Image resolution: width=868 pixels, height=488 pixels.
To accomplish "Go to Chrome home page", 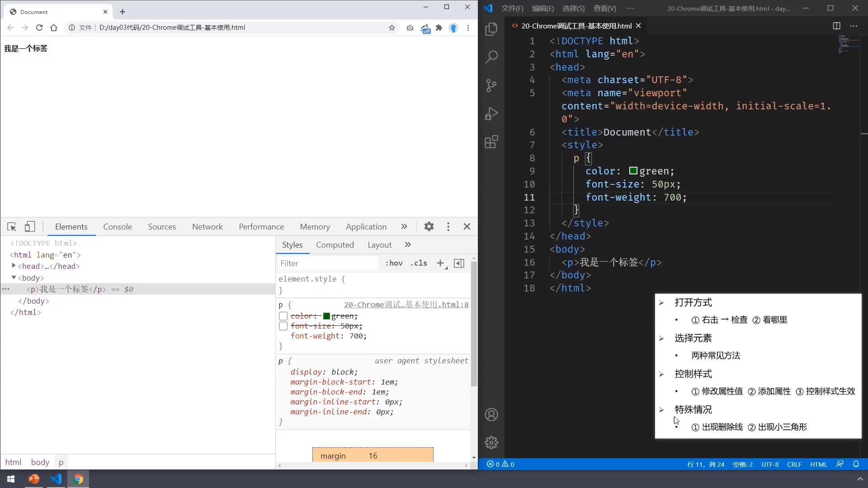I will click(x=54, y=28).
